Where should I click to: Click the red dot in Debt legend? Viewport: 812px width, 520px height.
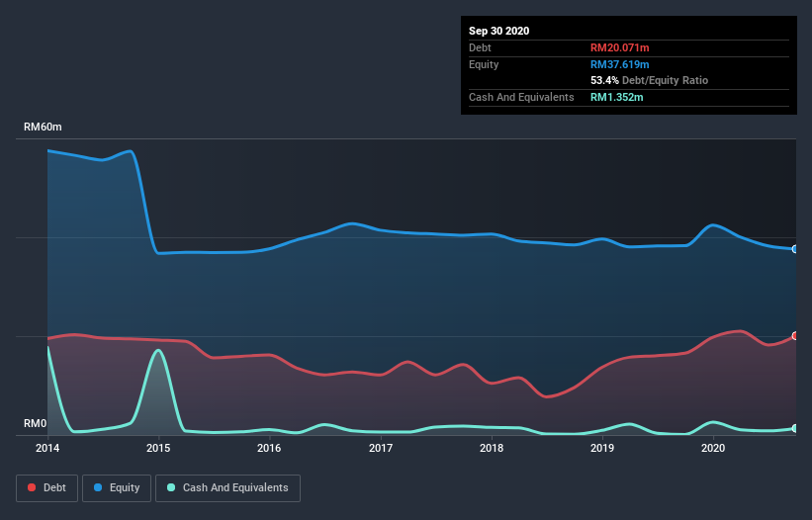(32, 487)
